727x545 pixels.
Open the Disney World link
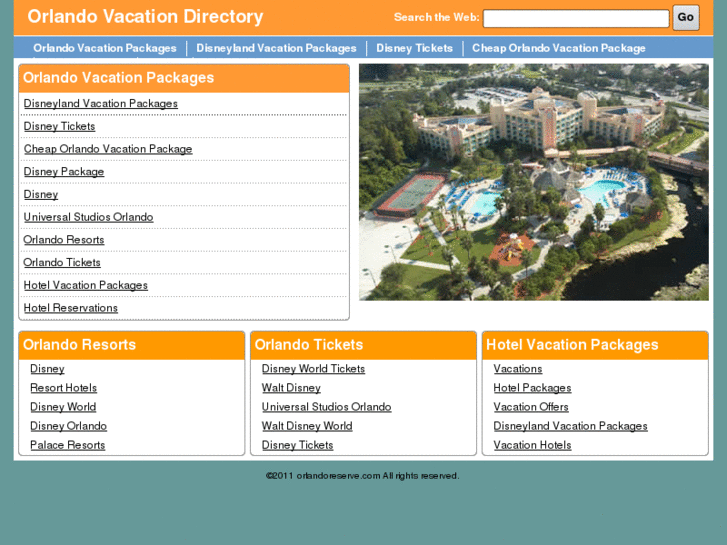[x=63, y=407]
